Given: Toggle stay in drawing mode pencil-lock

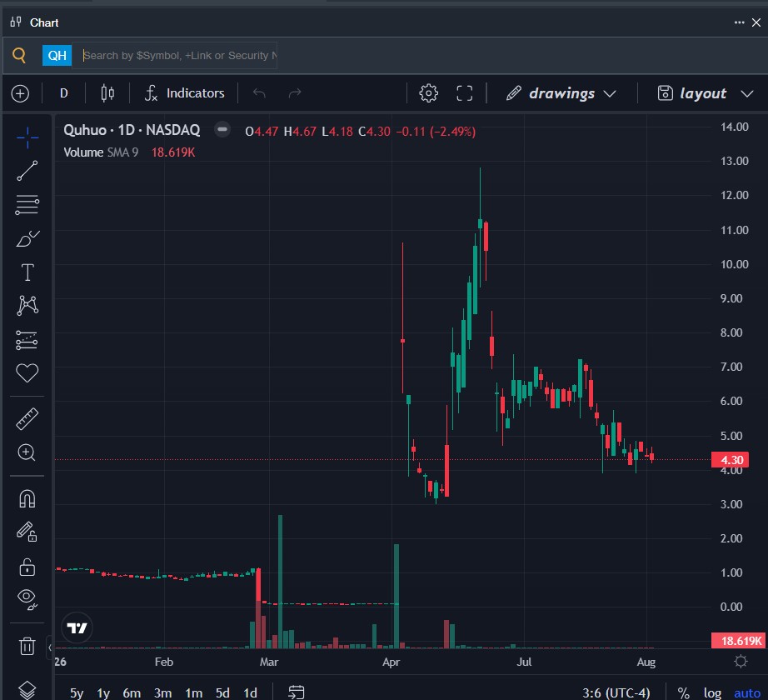Looking at the screenshot, I should click(27, 532).
